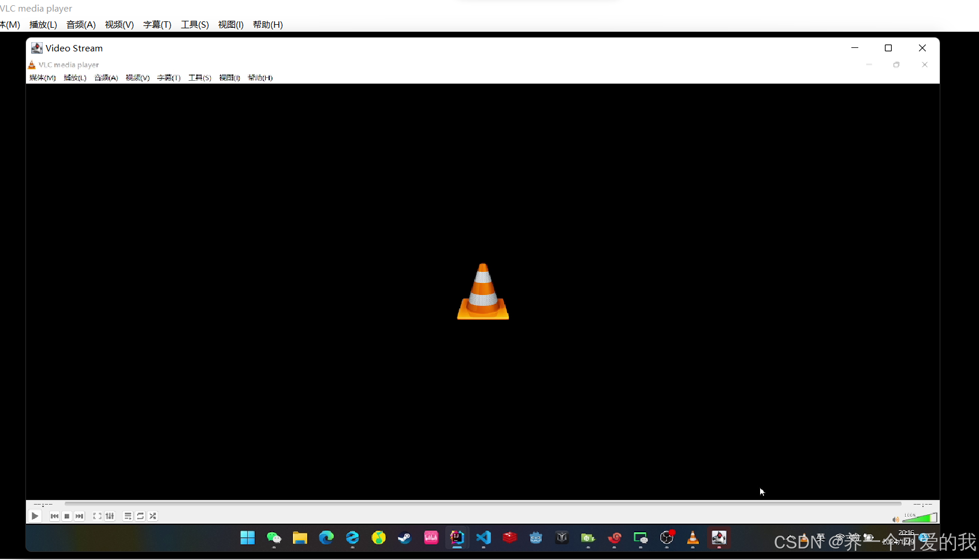Open 视图(I) menu inside the Video Stream window
The width and height of the screenshot is (979, 560).
click(x=229, y=77)
